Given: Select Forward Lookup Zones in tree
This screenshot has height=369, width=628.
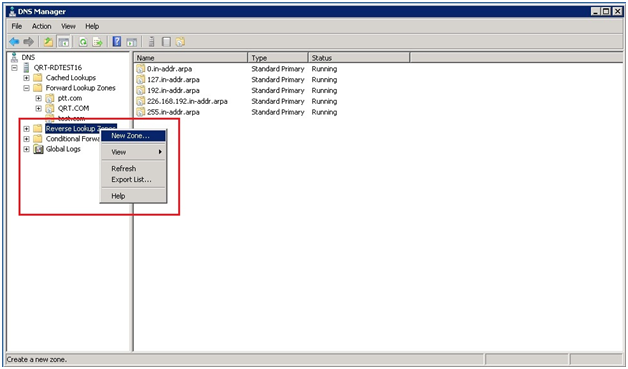Looking at the screenshot, I should click(x=81, y=88).
